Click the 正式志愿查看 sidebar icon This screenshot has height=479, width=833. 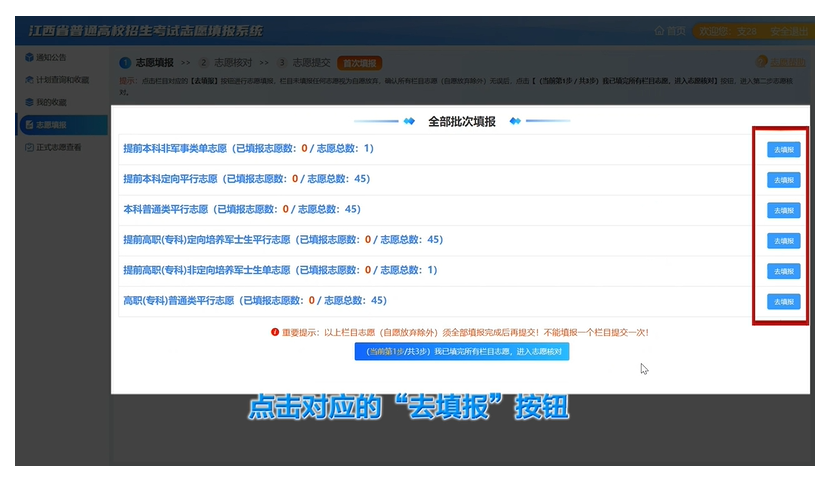(x=28, y=147)
